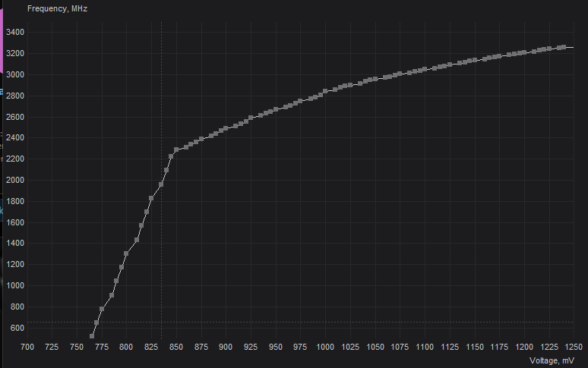Viewport: 588px width, 368px height.
Task: Select the curve point at 800 mV, 1300 MHz
Action: click(126, 253)
